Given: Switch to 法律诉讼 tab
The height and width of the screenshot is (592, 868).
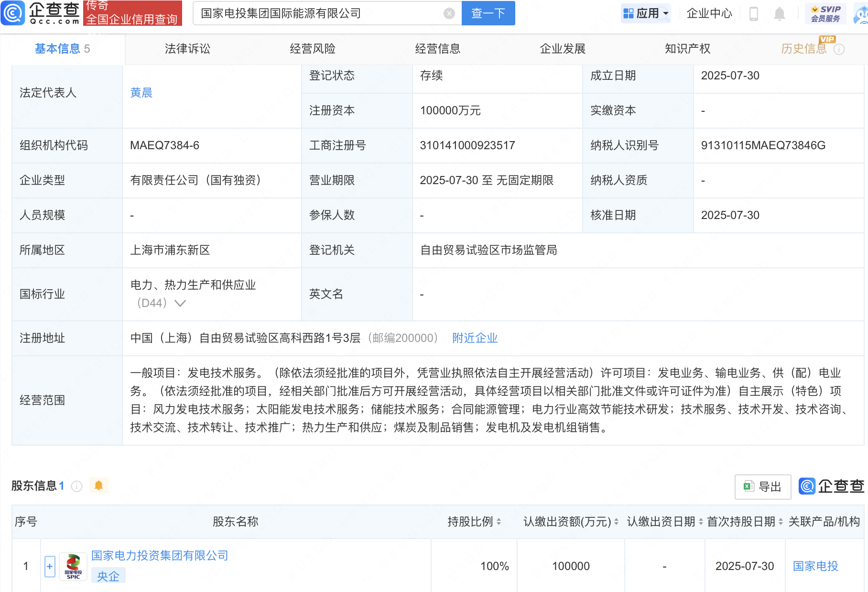Looking at the screenshot, I should [x=187, y=49].
